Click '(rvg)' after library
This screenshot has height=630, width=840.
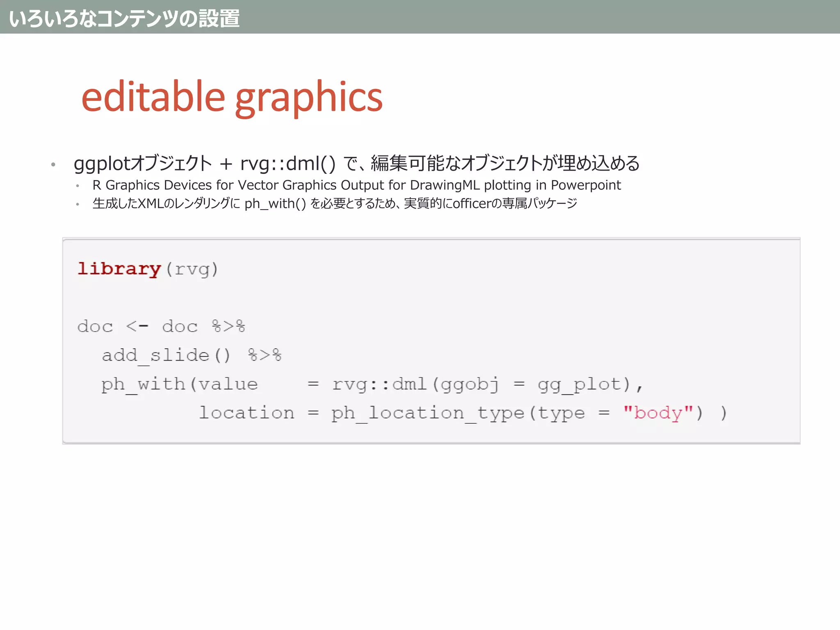[x=192, y=269]
